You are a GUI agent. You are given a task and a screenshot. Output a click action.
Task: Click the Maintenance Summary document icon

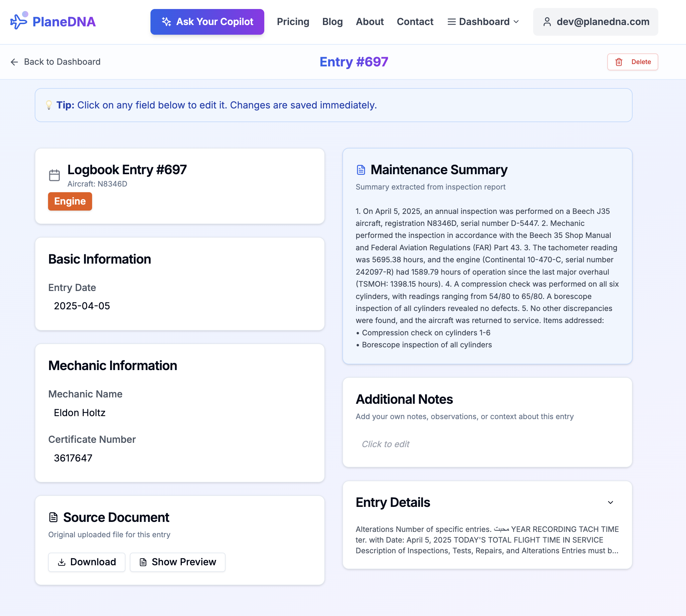tap(361, 170)
